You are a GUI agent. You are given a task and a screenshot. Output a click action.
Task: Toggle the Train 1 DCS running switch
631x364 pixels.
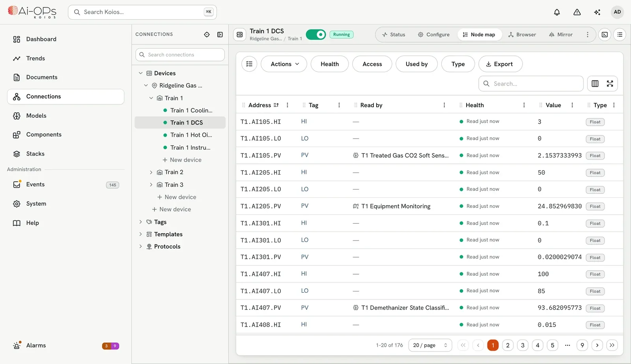click(316, 35)
